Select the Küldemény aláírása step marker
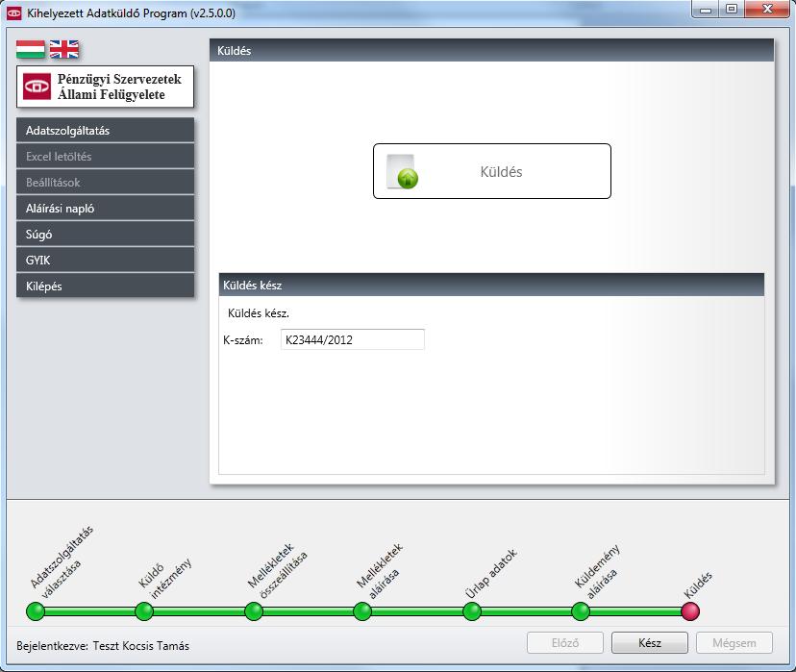The height and width of the screenshot is (672, 796). pos(581,611)
